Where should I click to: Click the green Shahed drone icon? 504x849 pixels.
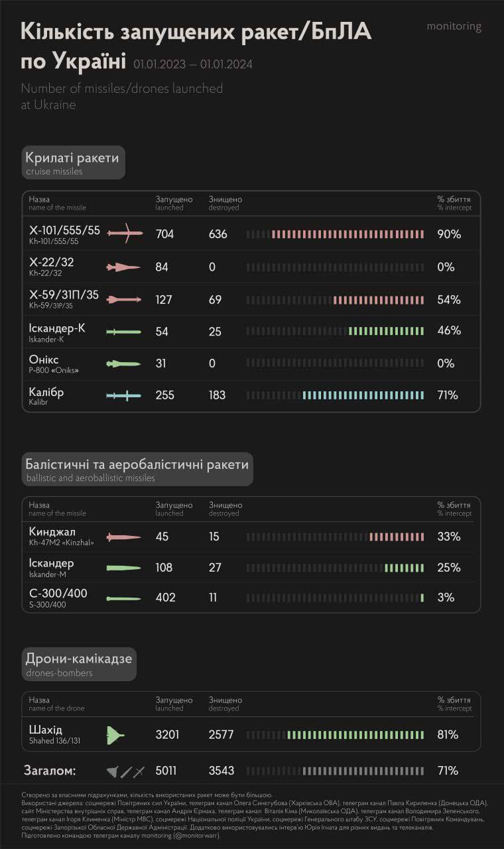click(x=115, y=735)
